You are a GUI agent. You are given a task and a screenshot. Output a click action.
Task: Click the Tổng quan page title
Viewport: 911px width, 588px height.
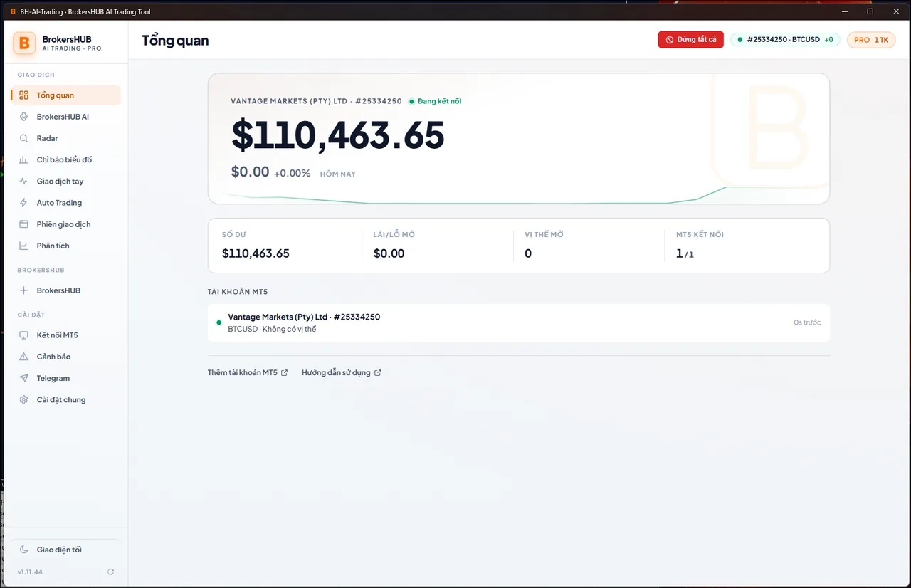(x=175, y=40)
